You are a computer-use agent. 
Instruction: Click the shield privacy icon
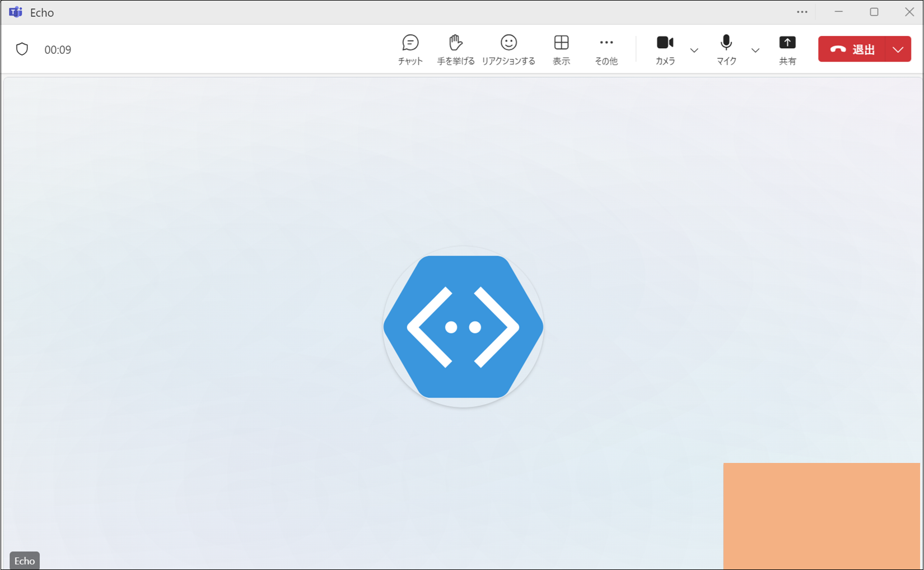pyautogui.click(x=22, y=49)
